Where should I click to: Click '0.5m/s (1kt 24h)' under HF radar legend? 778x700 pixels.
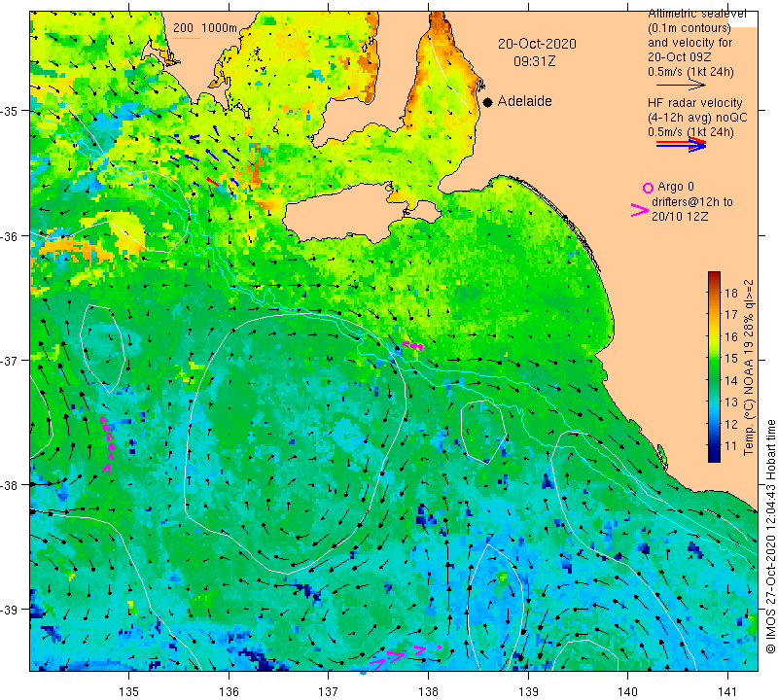690,132
